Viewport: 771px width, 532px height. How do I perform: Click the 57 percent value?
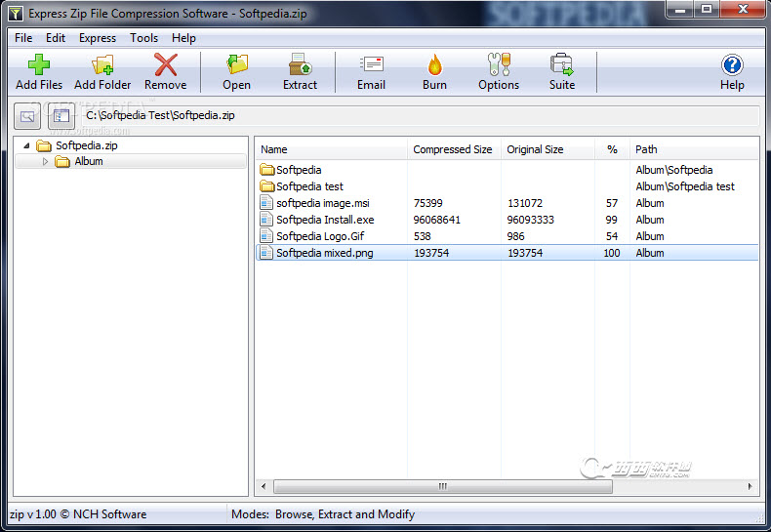click(x=611, y=203)
